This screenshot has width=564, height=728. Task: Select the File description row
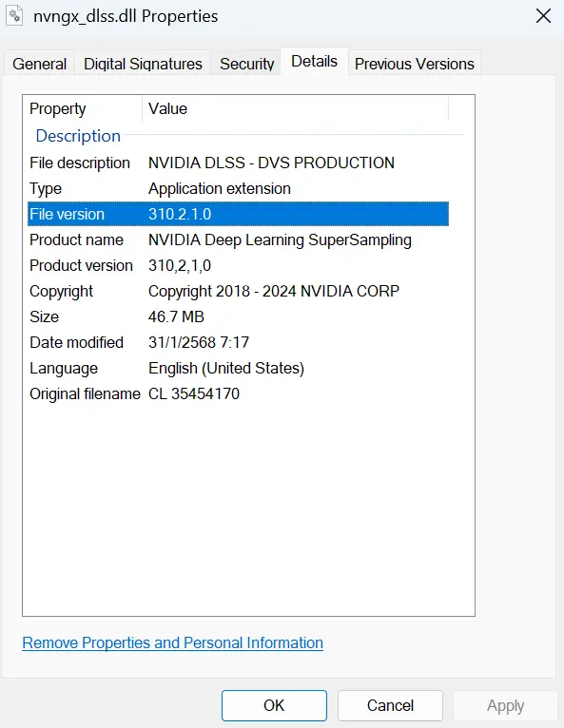(x=238, y=163)
